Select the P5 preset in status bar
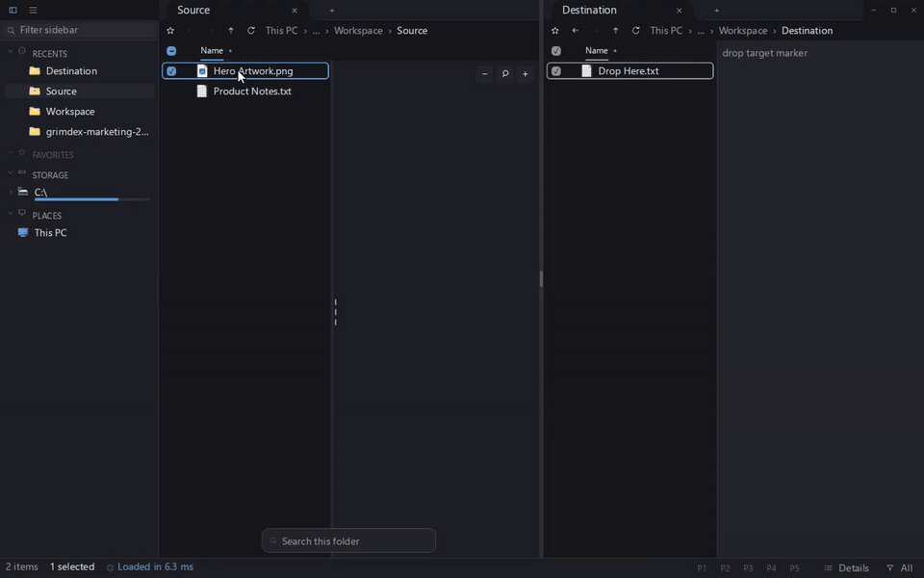This screenshot has width=924, height=578. [794, 568]
